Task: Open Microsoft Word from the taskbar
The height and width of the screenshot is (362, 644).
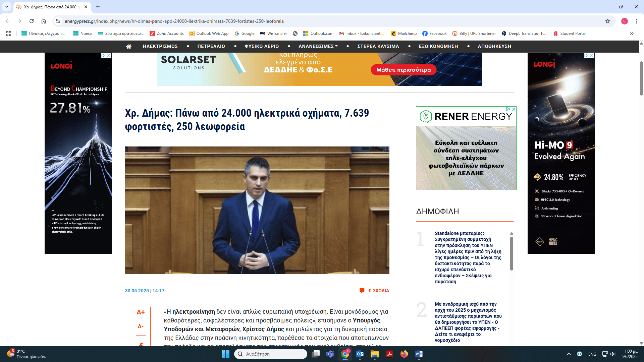Action: (x=419, y=354)
